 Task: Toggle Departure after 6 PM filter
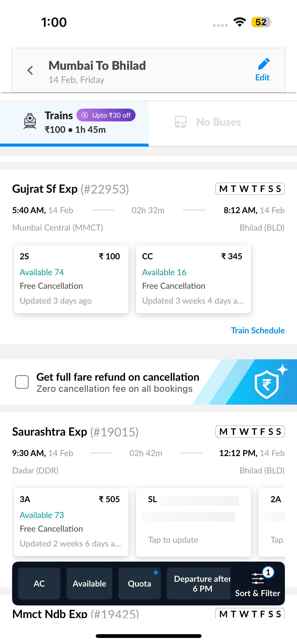click(x=199, y=584)
